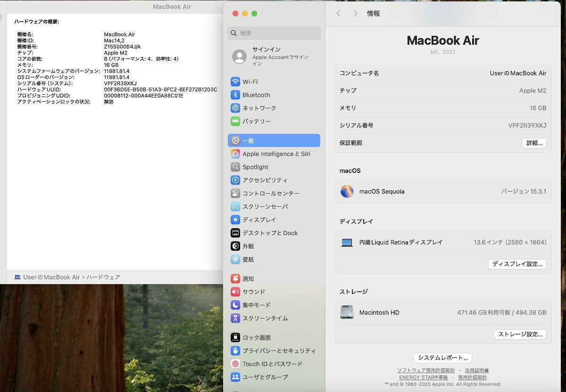Click the macOS Sequoia logo icon

pos(347,191)
